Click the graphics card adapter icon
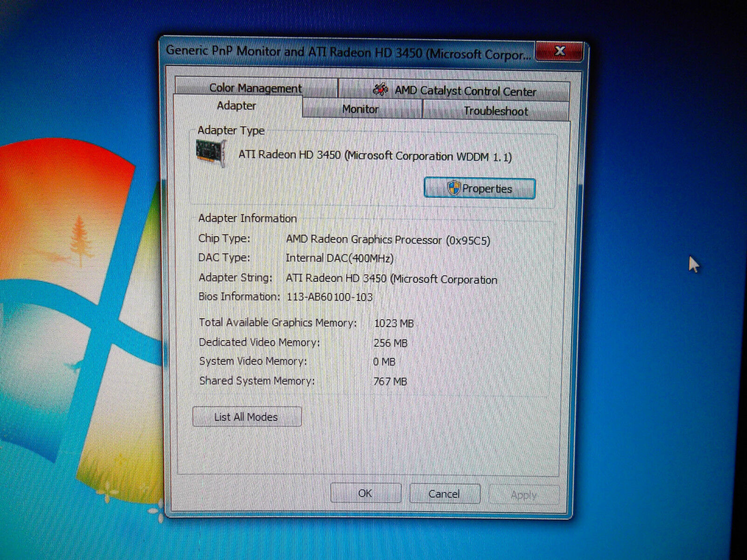The image size is (747, 560). (x=211, y=153)
